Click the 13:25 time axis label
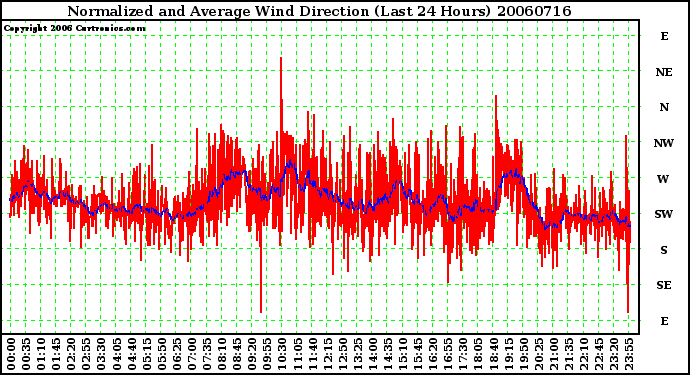This screenshot has width=690, height=375. pyautogui.click(x=358, y=354)
